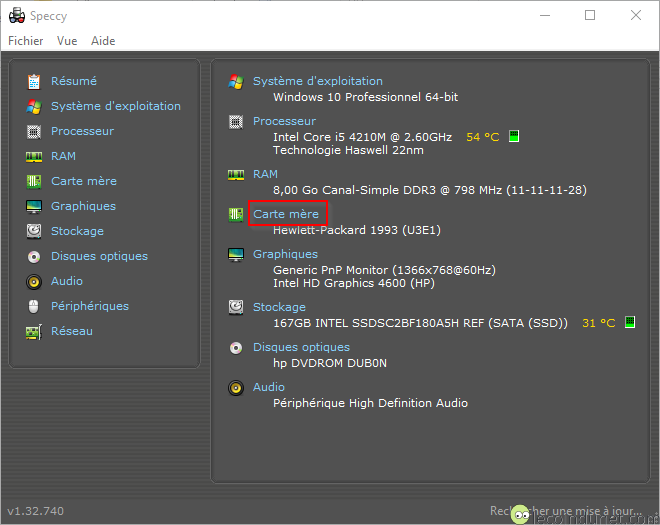The width and height of the screenshot is (660, 525).
Task: Click the Résumé clipboard icon in sidebar
Action: coord(34,81)
